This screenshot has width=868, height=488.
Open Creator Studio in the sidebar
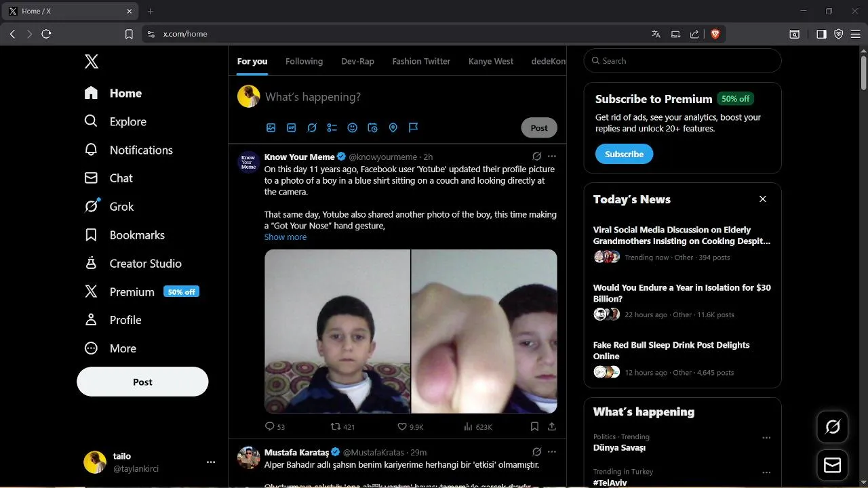click(x=133, y=264)
